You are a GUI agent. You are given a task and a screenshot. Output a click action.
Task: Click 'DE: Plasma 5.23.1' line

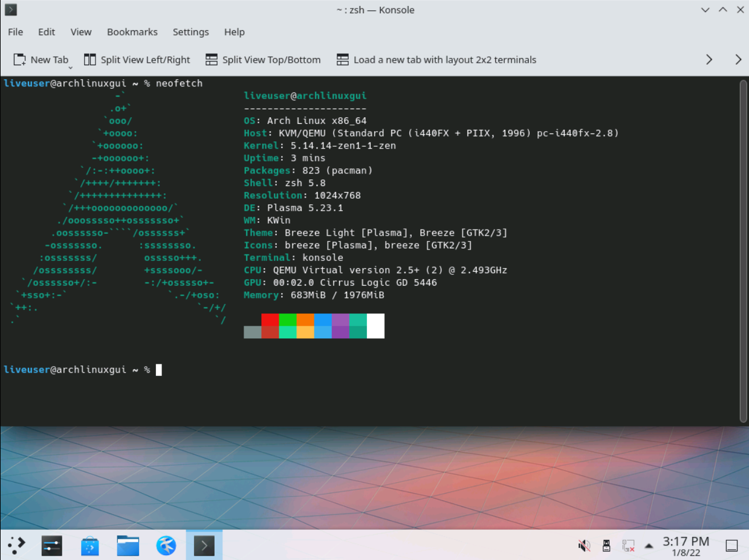[x=294, y=208]
